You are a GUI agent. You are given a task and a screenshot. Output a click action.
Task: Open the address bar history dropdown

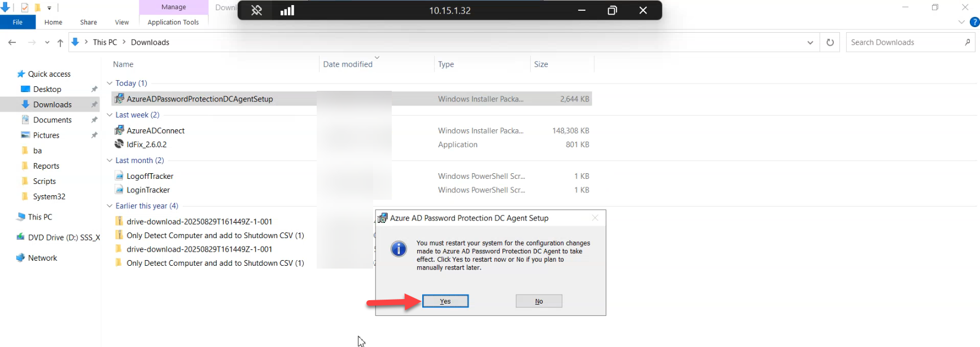pos(810,42)
